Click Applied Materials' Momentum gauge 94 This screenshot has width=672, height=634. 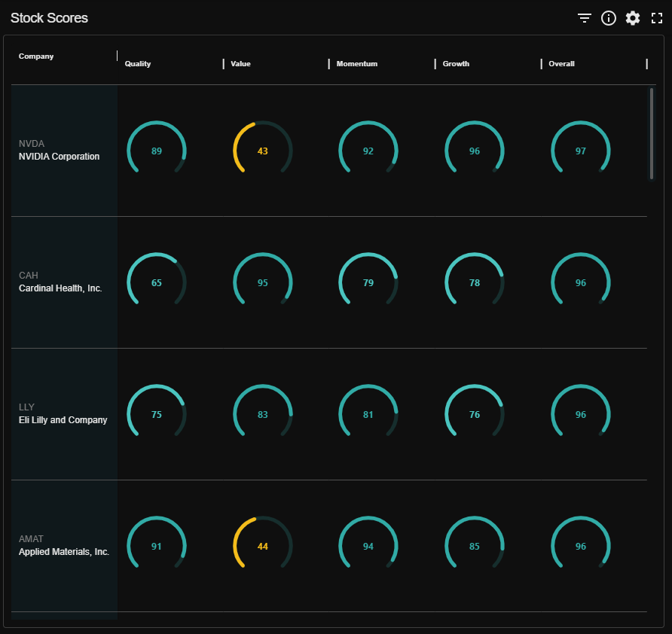(x=368, y=546)
